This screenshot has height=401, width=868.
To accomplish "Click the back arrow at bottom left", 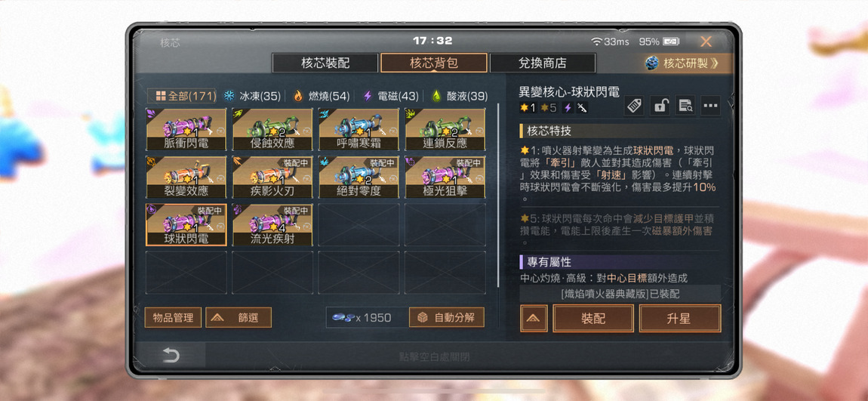I will click(171, 355).
